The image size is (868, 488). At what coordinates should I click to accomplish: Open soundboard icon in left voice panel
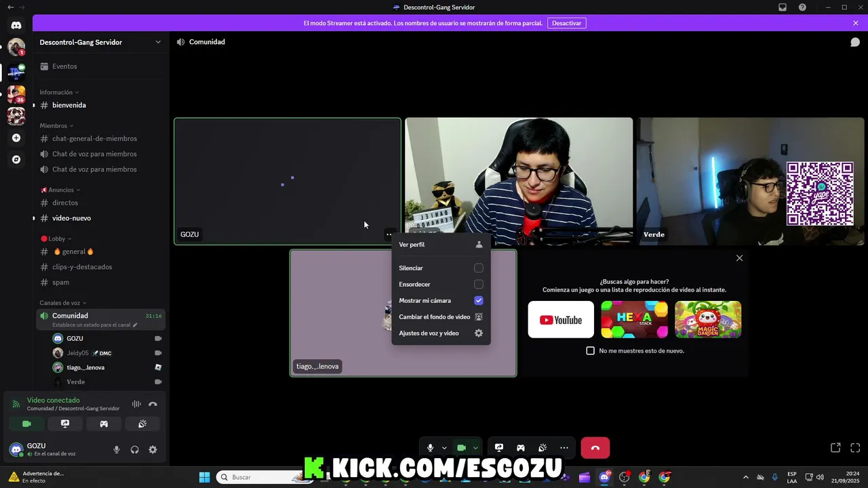click(142, 424)
